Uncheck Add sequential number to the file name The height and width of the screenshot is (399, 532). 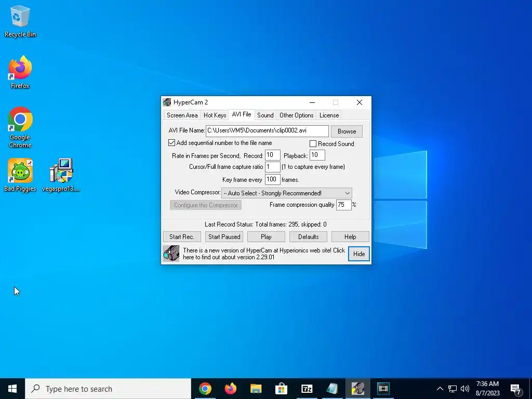[x=171, y=143]
